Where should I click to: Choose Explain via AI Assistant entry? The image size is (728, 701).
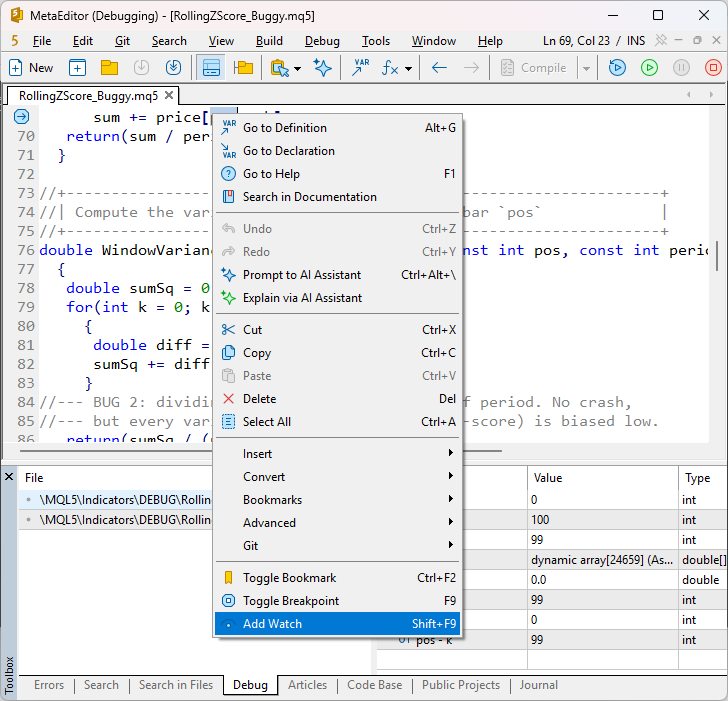[x=338, y=298]
